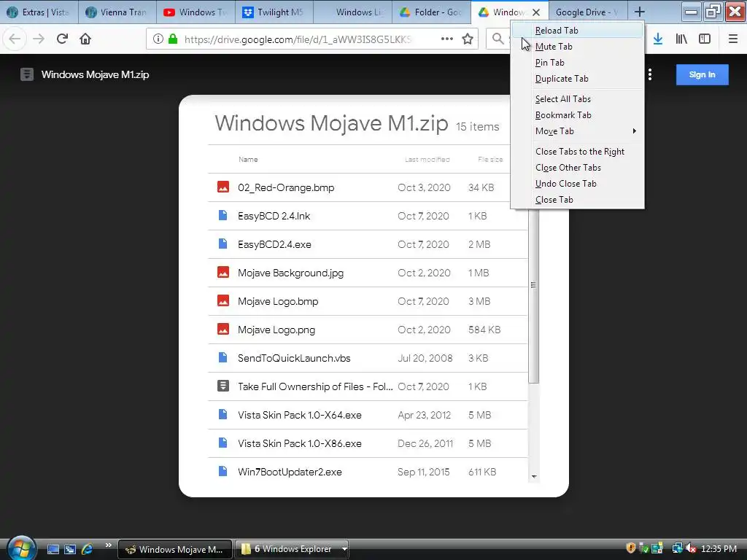747x560 pixels.
Task: Open the Windows Mojave M... taskbar button
Action: pos(175,549)
